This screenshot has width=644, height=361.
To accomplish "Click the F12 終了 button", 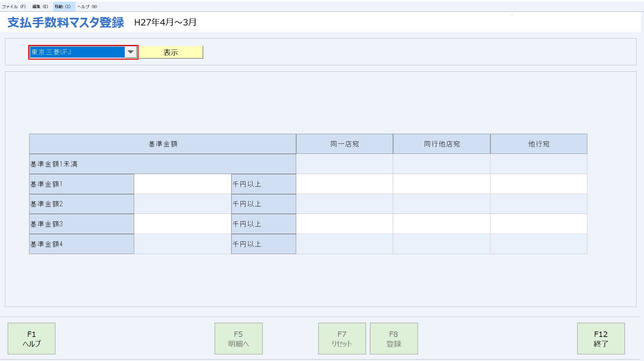I will (601, 339).
